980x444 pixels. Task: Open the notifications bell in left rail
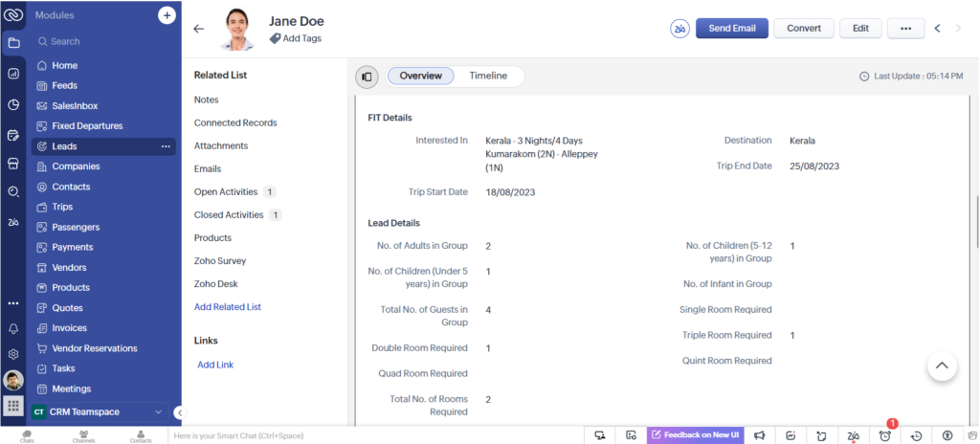13,328
